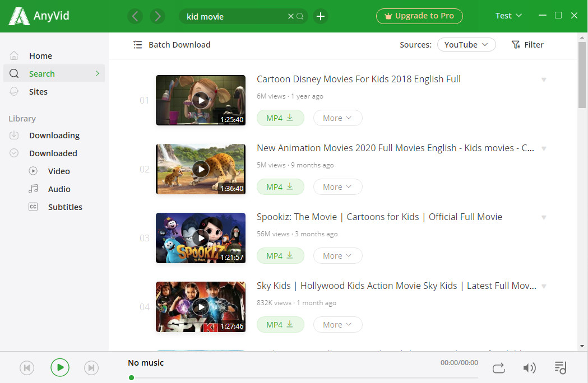
Task: Open the Downloading library section
Action: coord(54,136)
